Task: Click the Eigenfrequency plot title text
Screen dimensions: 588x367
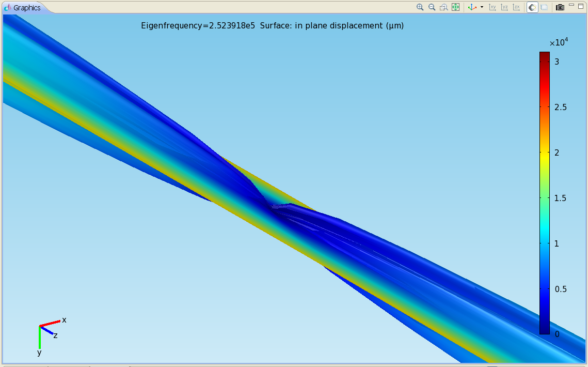Action: point(272,26)
